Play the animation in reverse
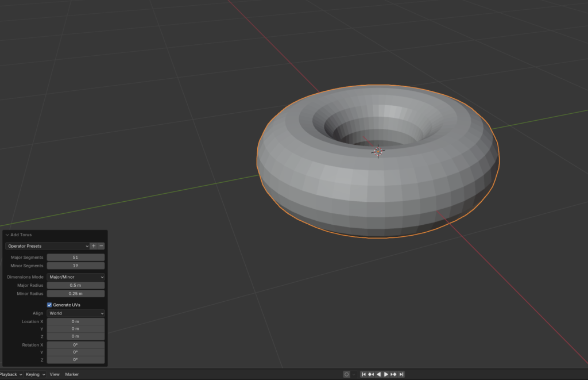The width and height of the screenshot is (588, 380). [378, 374]
